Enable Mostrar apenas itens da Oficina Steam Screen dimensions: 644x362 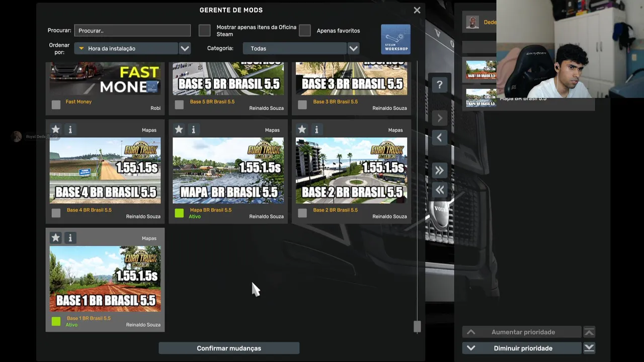(x=204, y=31)
